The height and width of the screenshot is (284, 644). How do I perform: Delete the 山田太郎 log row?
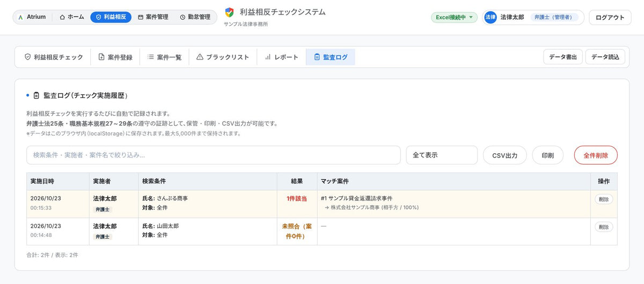[x=604, y=227]
